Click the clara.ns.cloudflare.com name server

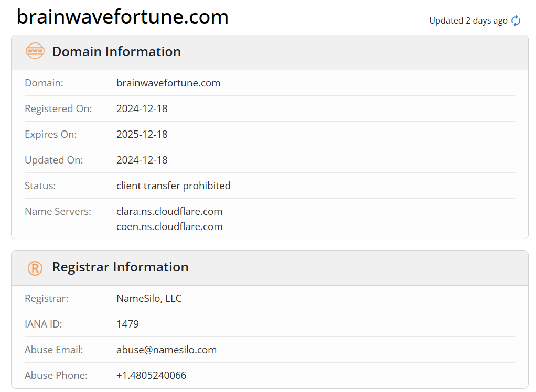169,211
